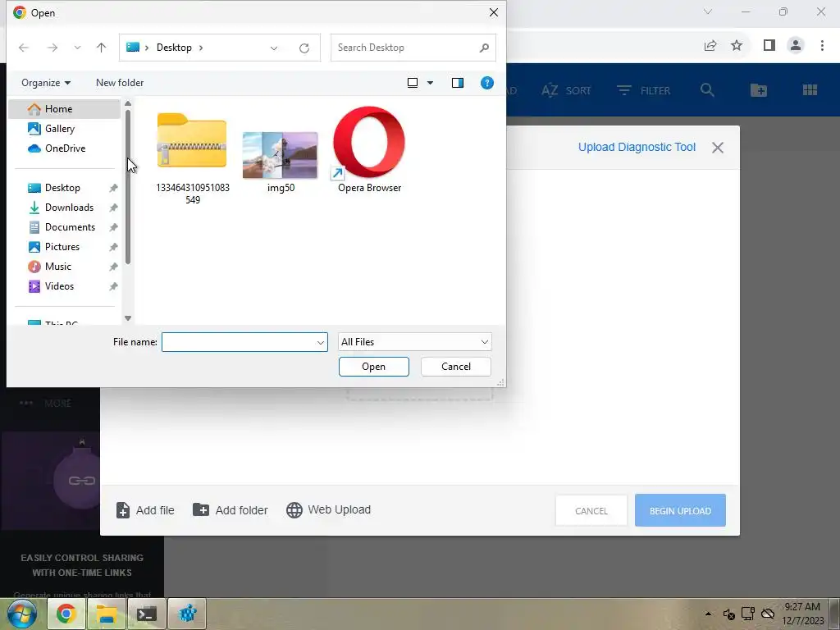Click navigation pane scrollbar down arrow
Image resolution: width=840 pixels, height=630 pixels.
coord(127,318)
